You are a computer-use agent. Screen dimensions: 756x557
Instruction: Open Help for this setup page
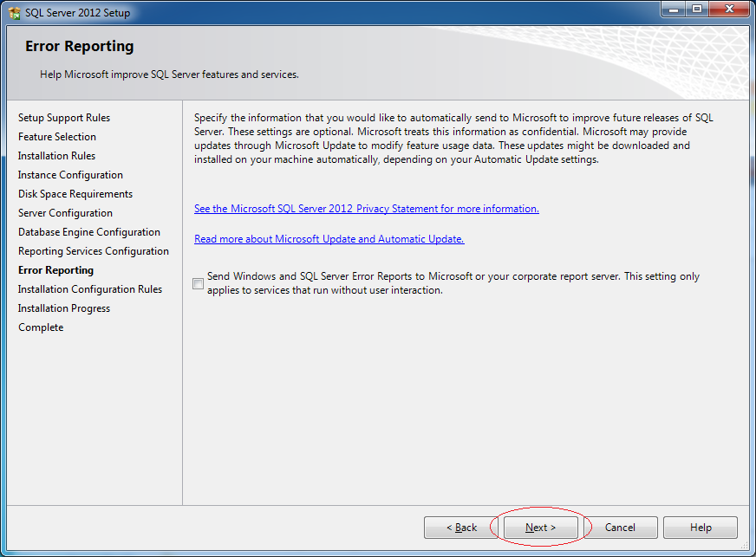click(701, 528)
